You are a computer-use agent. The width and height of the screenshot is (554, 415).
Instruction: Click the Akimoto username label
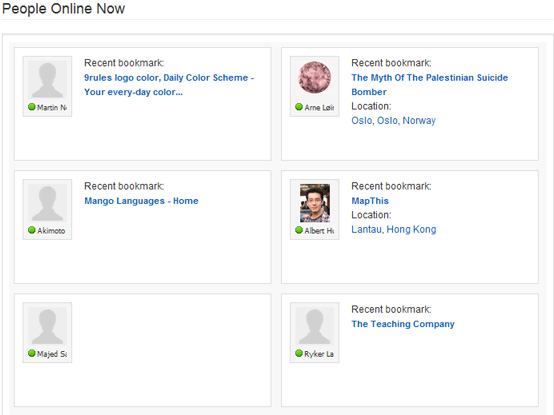tap(51, 231)
